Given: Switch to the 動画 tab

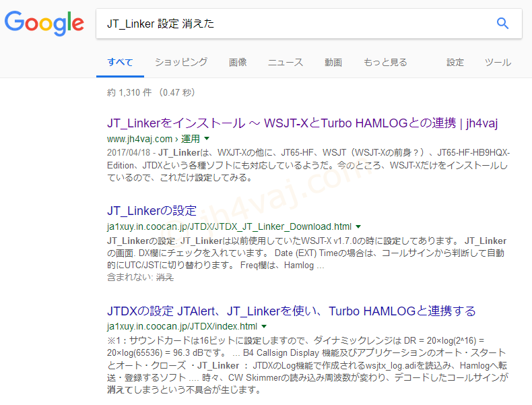Looking at the screenshot, I should pyautogui.click(x=333, y=63).
